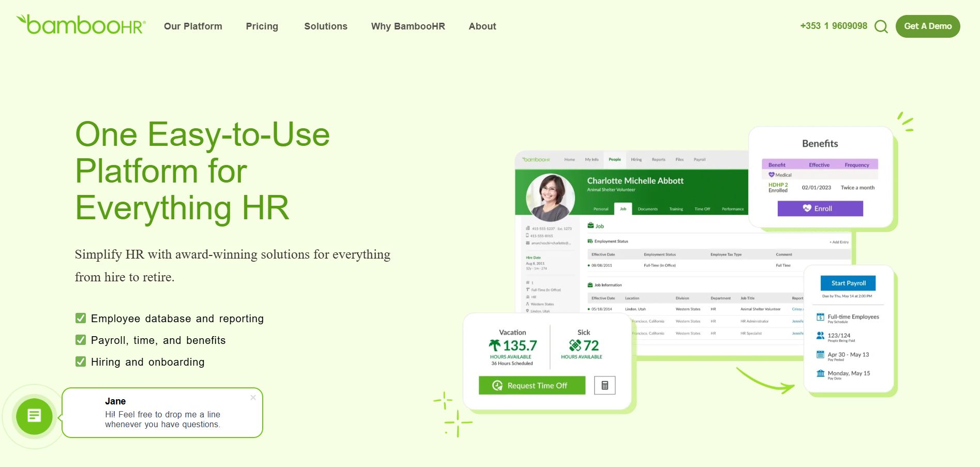This screenshot has width=980, height=467.
Task: Click the calculator icon beside Request Time Off
Action: pos(605,385)
